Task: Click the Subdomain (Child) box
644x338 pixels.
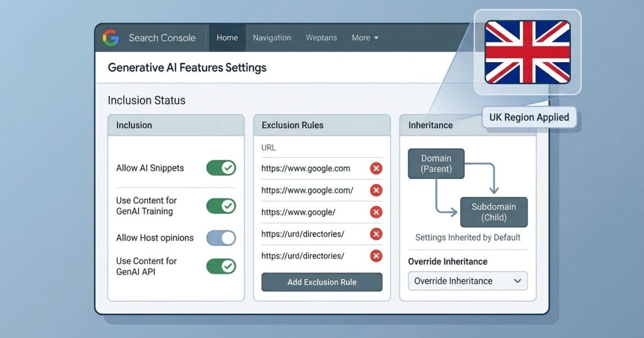Action: click(494, 212)
